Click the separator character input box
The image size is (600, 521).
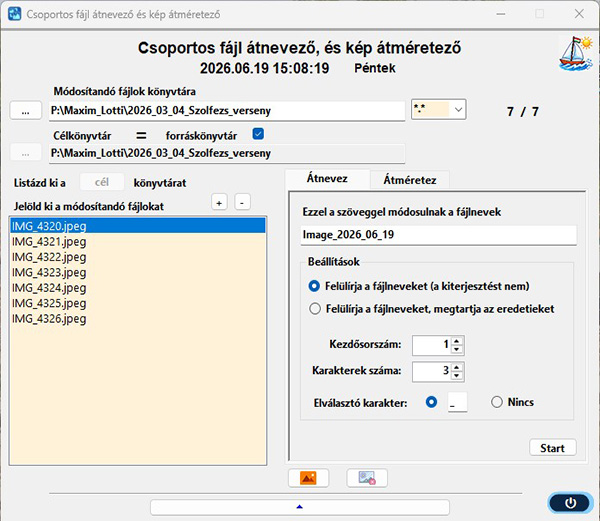457,402
